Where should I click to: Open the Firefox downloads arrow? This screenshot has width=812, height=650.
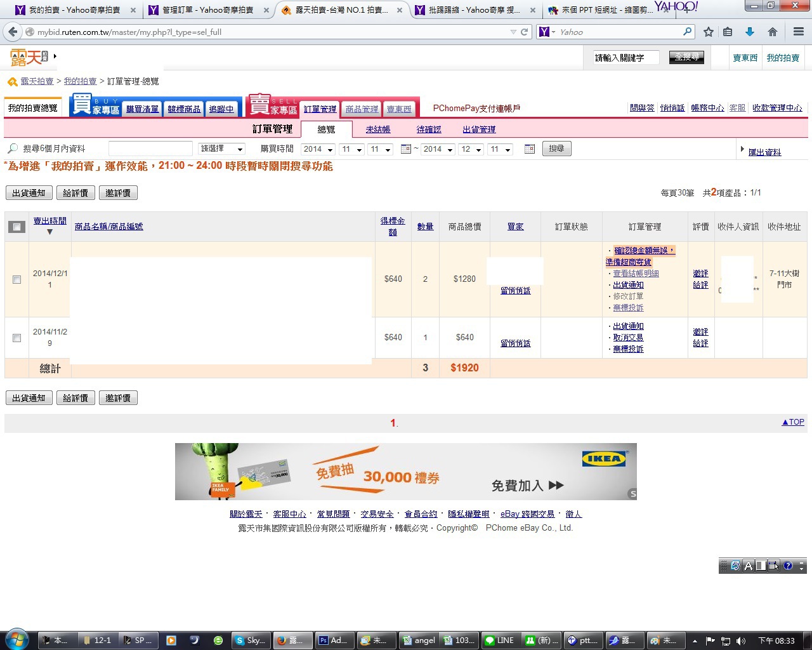pyautogui.click(x=750, y=32)
